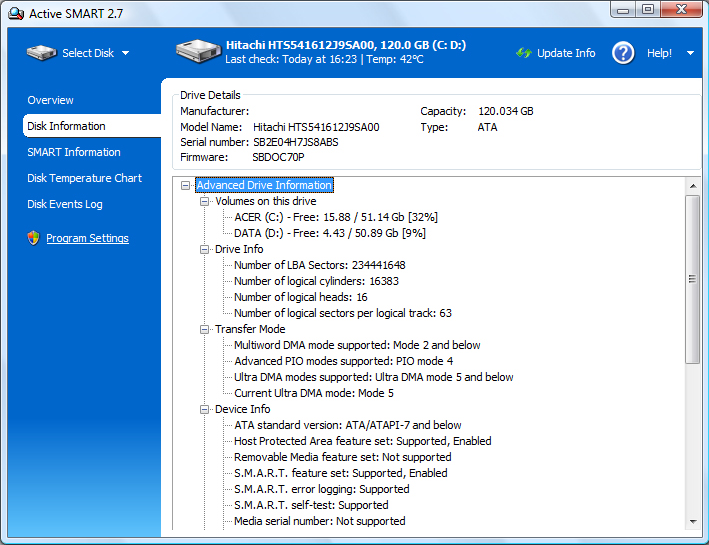Open SMART Information page
The width and height of the screenshot is (709, 545).
(74, 152)
